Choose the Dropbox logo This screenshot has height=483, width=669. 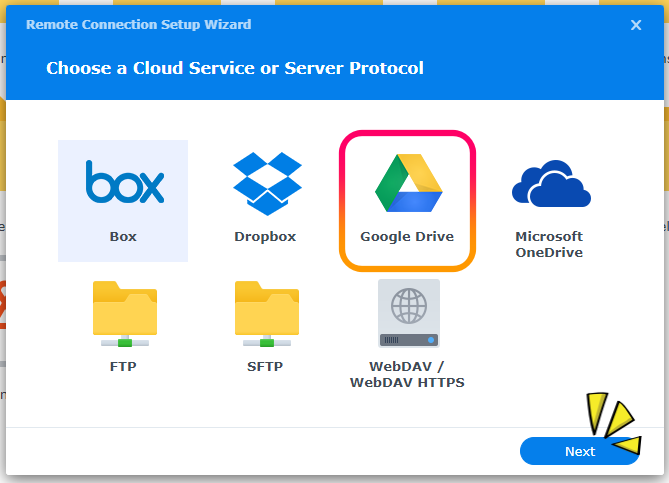[x=267, y=183]
